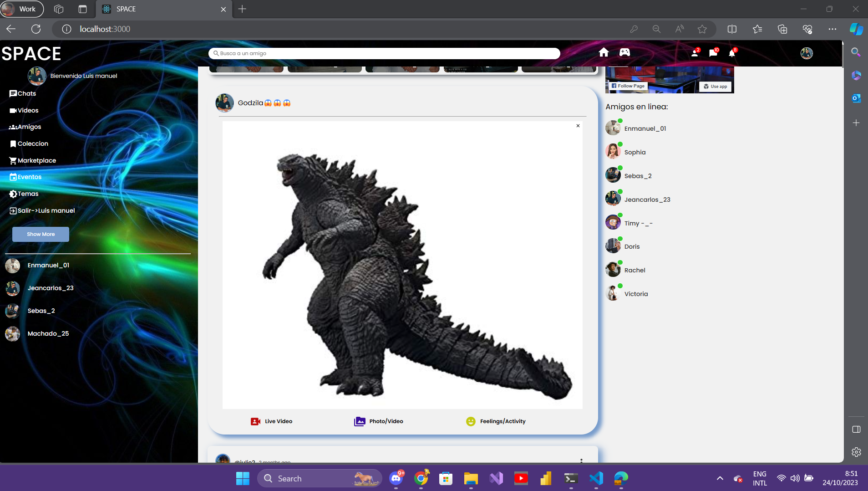Viewport: 868px width, 491px height.
Task: Remove Godzilla image with x button
Action: pyautogui.click(x=578, y=126)
